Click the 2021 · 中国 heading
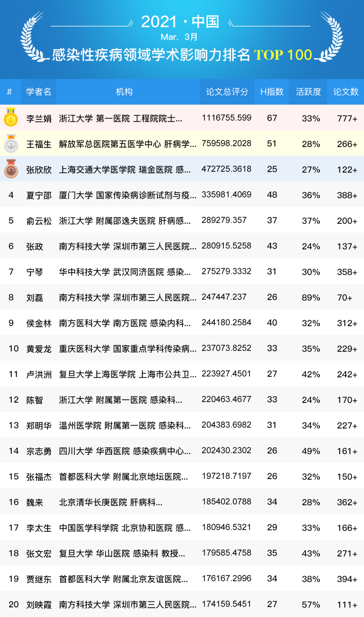 point(180,22)
